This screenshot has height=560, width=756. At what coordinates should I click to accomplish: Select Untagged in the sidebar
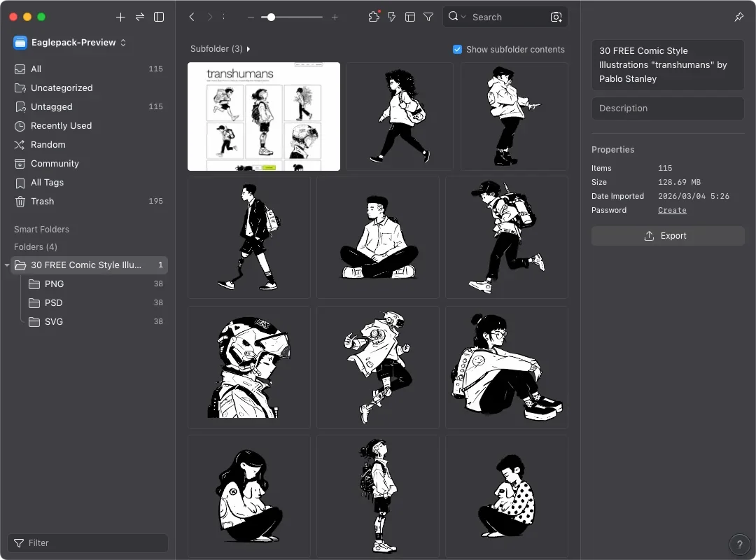coord(52,106)
